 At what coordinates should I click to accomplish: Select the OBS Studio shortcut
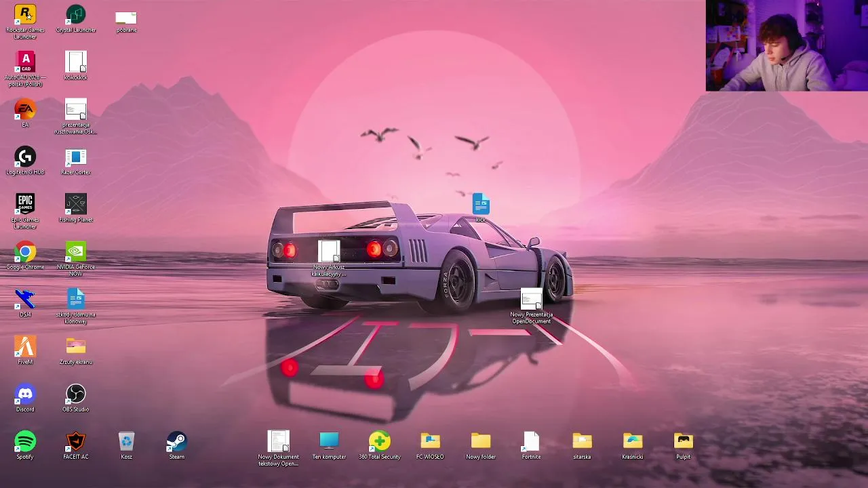pos(76,398)
